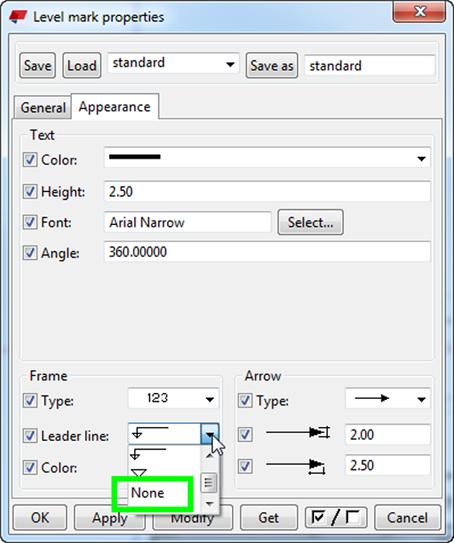Click the Apply button
Viewport: 454px width, 543px height.
(109, 518)
